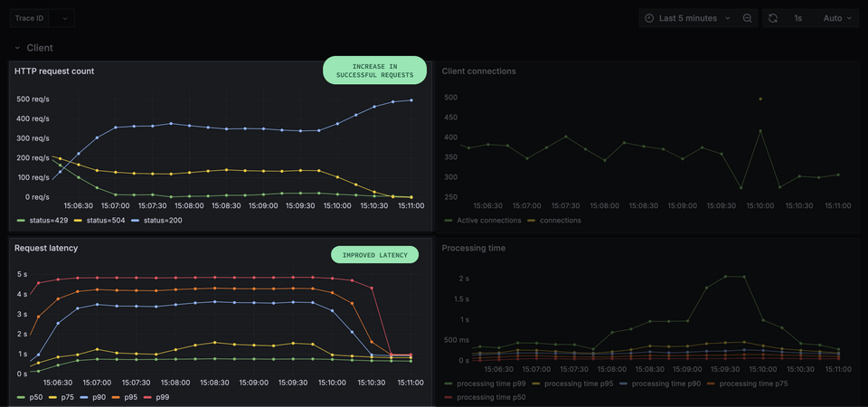Click the 2 s processing time axis label
The width and height of the screenshot is (868, 407).
(x=464, y=278)
